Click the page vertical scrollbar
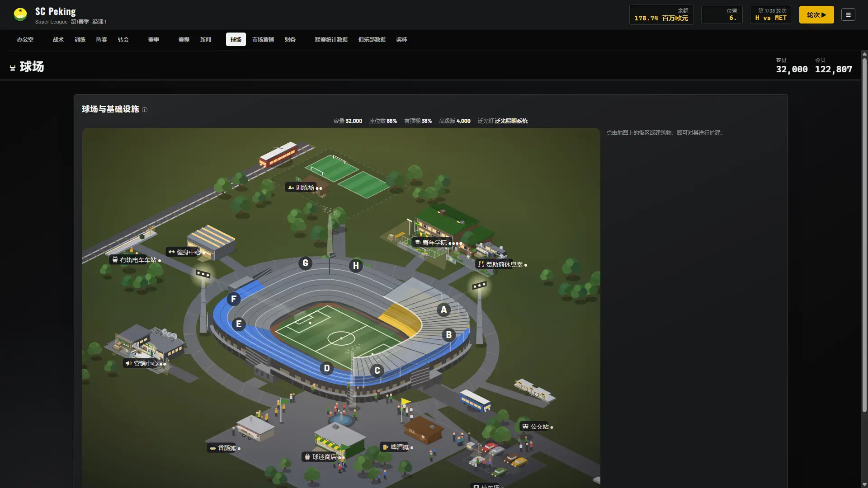Viewport: 868px width, 488px height. (x=864, y=235)
